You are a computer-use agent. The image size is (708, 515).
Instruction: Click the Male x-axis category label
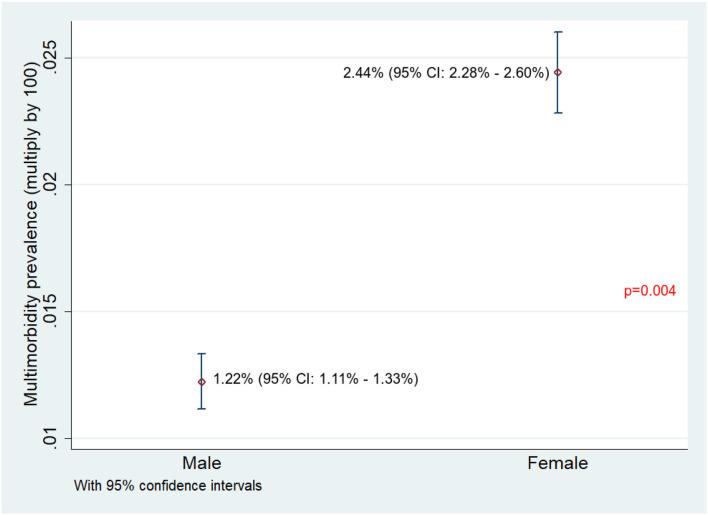coord(202,463)
